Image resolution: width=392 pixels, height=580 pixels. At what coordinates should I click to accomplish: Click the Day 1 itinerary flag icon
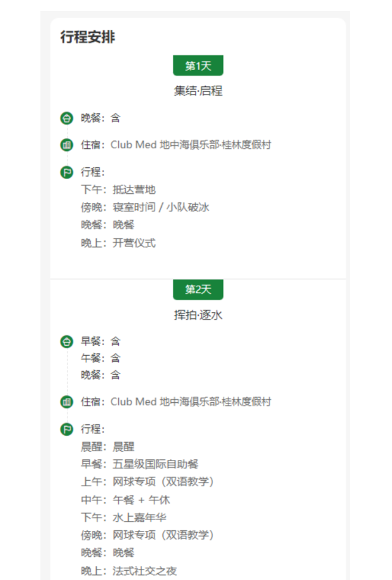(66, 172)
